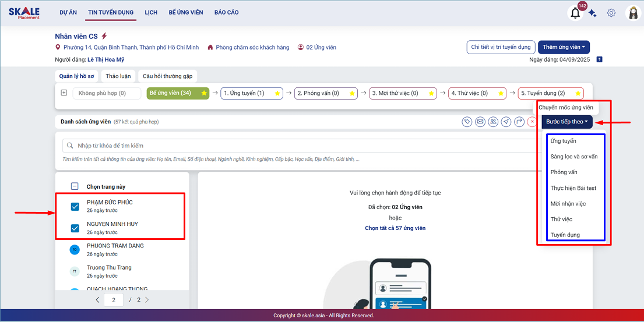Select 'Phỏng vấn' from the dropdown menu

pos(564,172)
